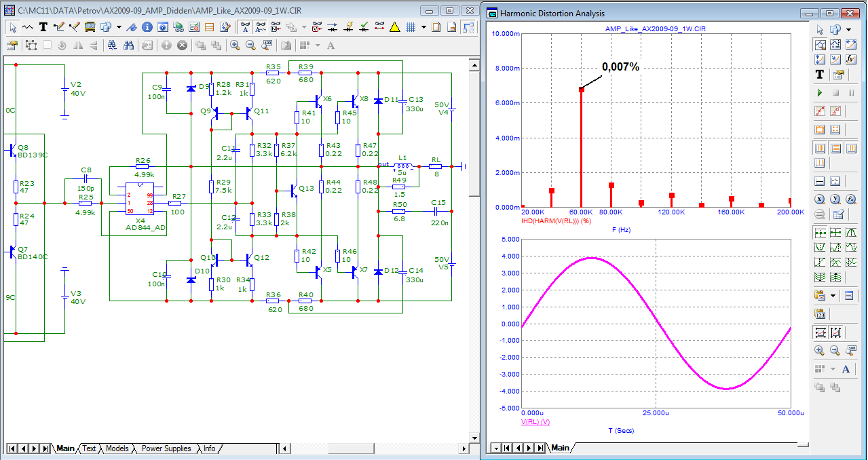This screenshot has width=868, height=460.
Task: Click the L1 inductor in the schematic
Action: point(404,165)
